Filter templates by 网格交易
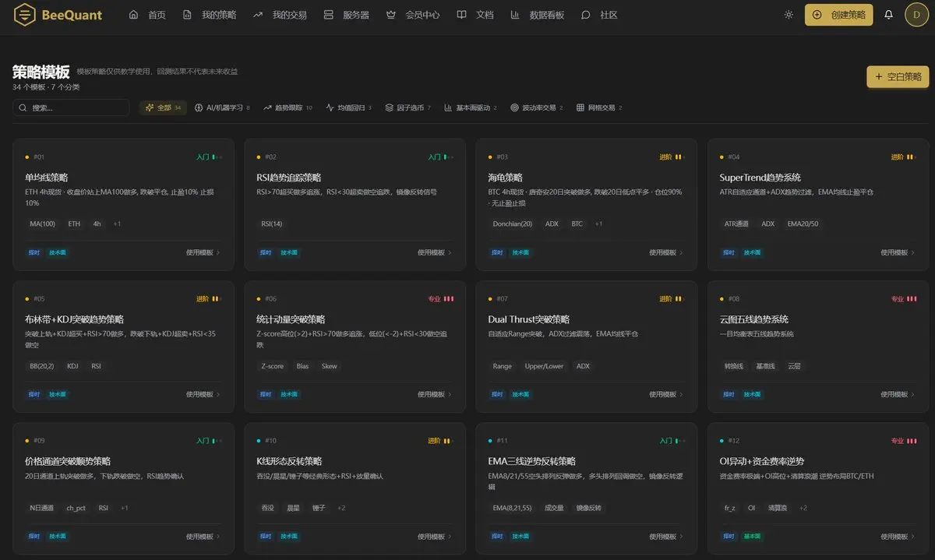The image size is (935, 560). (599, 107)
